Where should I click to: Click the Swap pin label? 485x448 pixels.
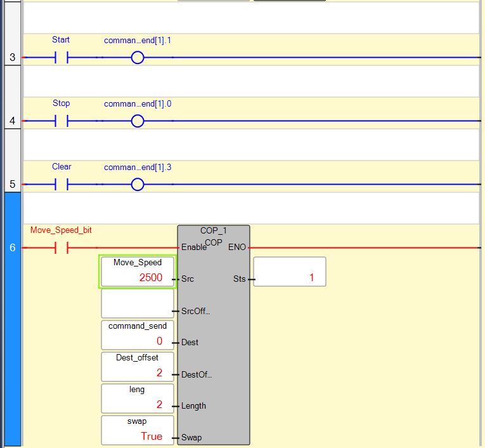point(191,437)
